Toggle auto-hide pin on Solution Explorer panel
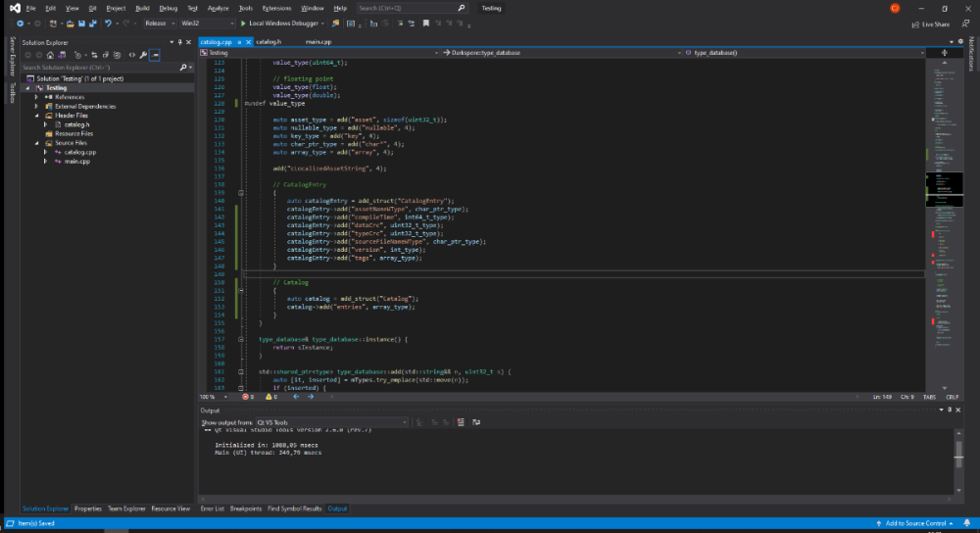Viewport: 980px width, 533px height. coord(179,42)
